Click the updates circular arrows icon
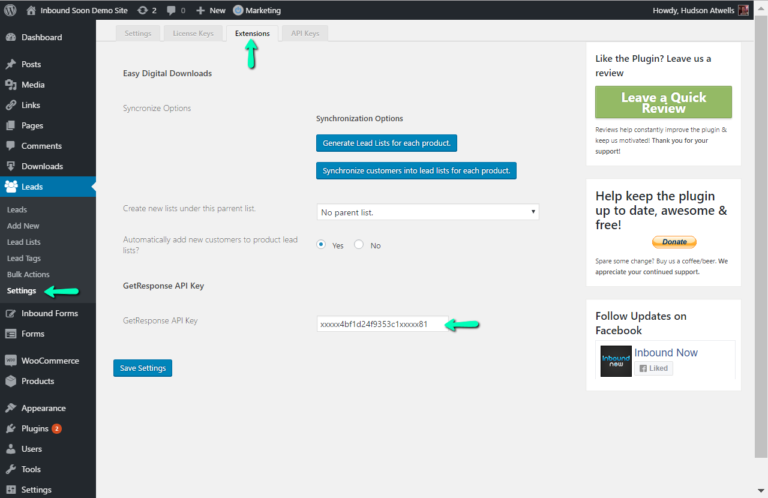Viewport: 768px width, 498px height. pyautogui.click(x=143, y=10)
